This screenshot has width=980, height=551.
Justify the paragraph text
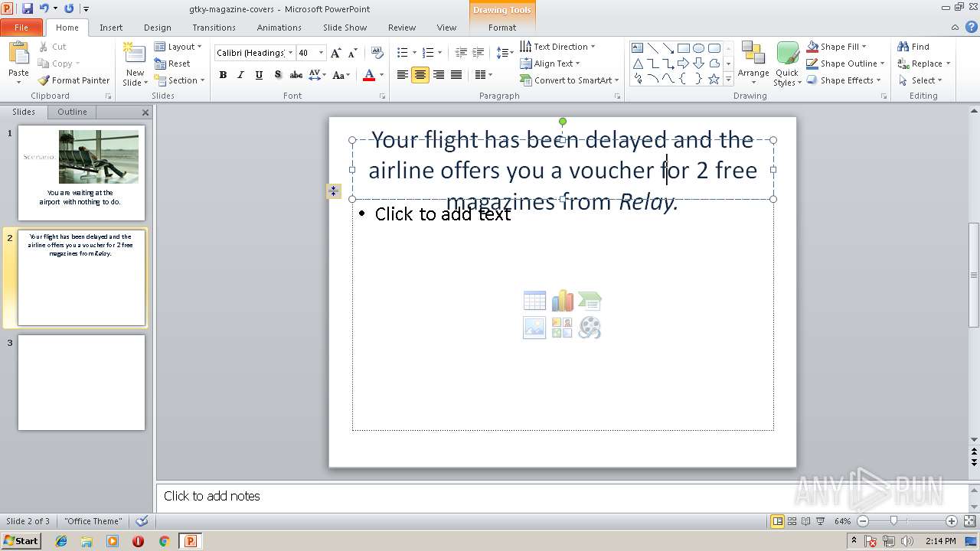[456, 75]
